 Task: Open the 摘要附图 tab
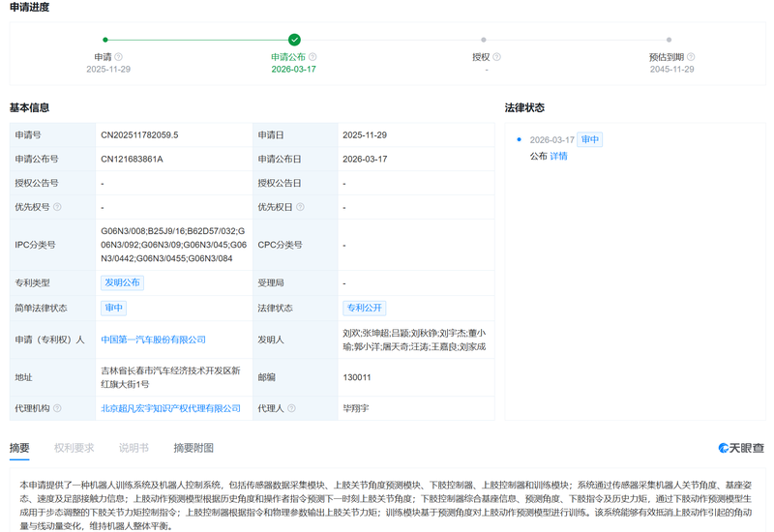[x=193, y=448]
